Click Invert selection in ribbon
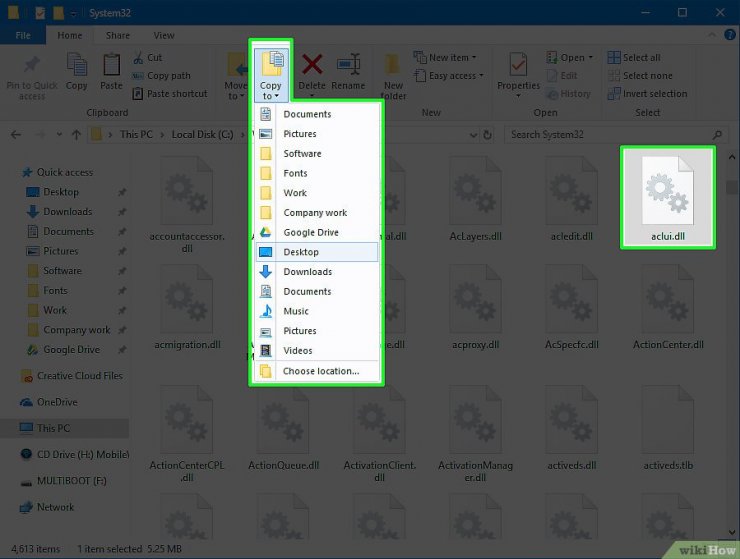Viewport: 740px width, 559px height. tap(648, 93)
